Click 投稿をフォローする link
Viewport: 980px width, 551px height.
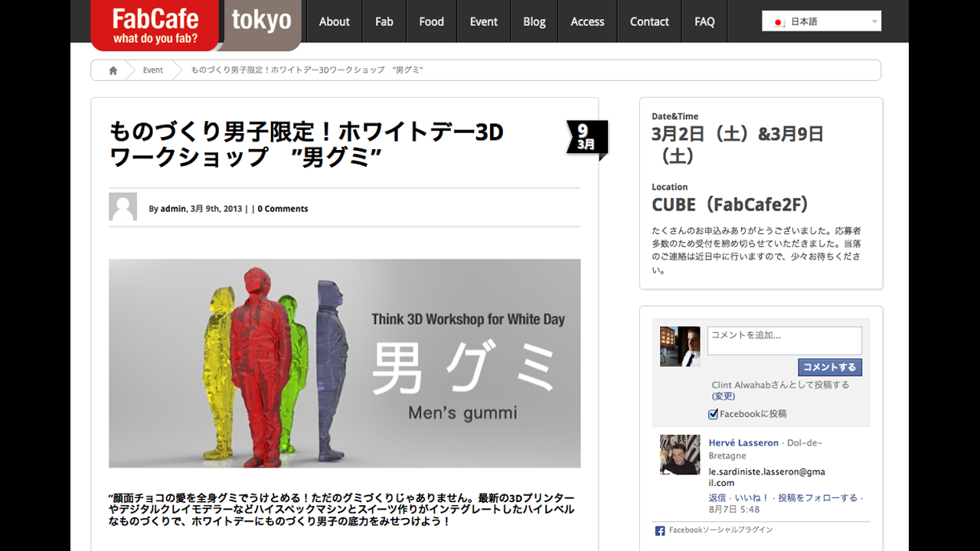point(818,498)
